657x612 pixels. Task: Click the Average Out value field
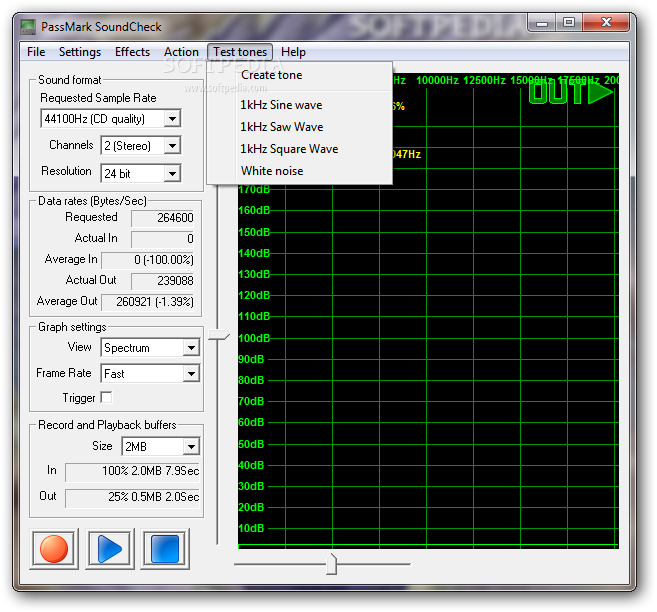(148, 302)
